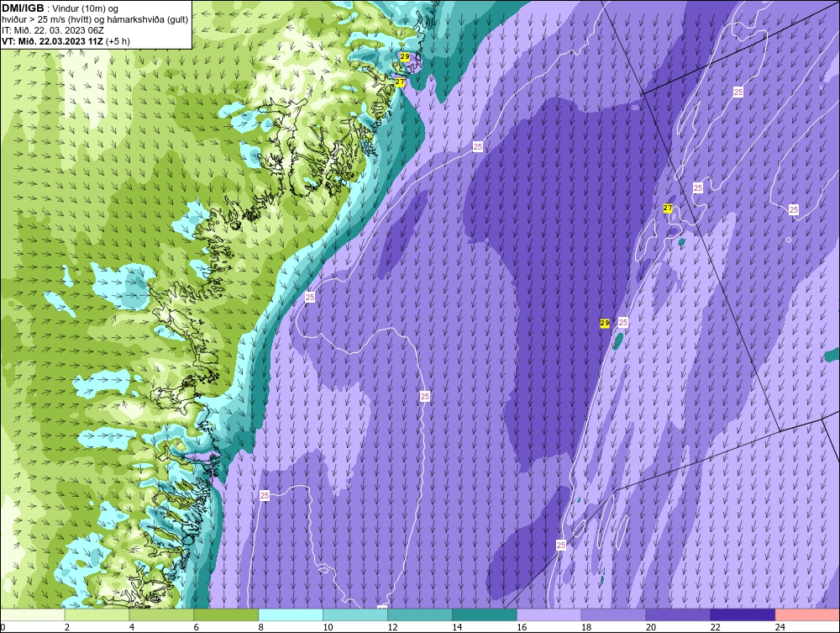Select the medium purple 18–20 m/s legend swatch
Viewport: 840px width, 633px height.
[614, 615]
